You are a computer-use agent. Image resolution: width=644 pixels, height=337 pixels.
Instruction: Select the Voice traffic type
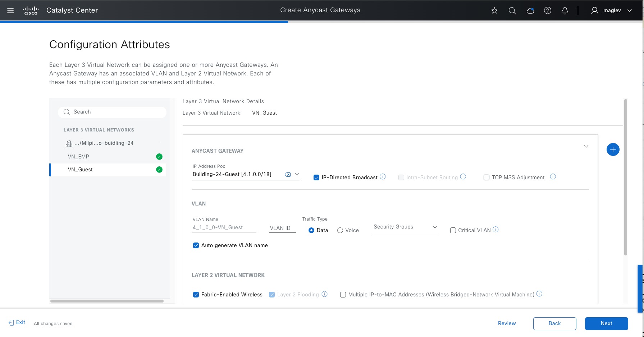tap(340, 230)
